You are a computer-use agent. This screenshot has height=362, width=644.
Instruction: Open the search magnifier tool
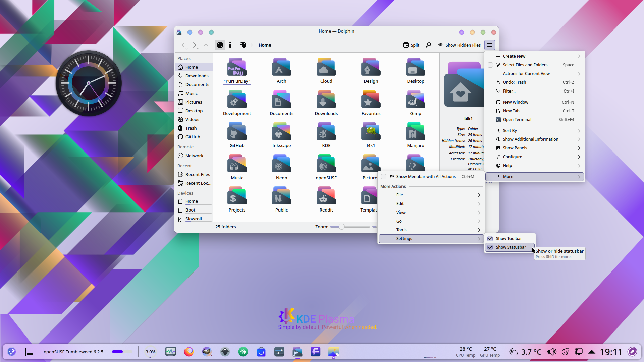tap(428, 45)
